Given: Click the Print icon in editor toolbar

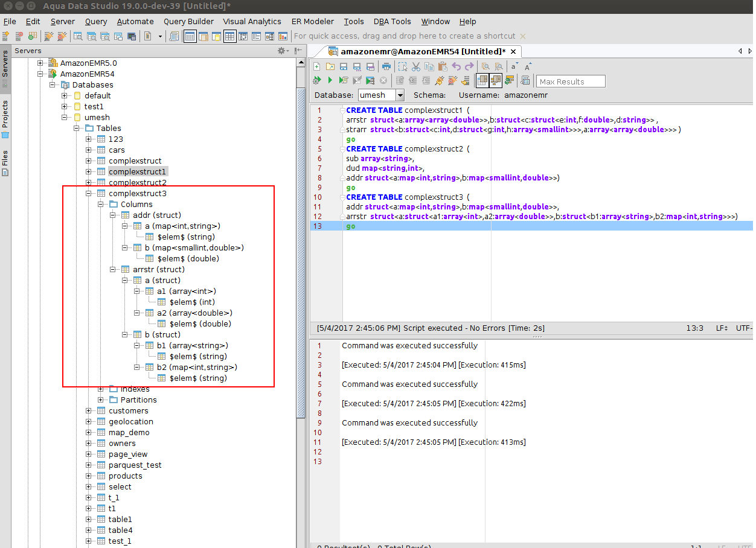Looking at the screenshot, I should click(x=386, y=66).
